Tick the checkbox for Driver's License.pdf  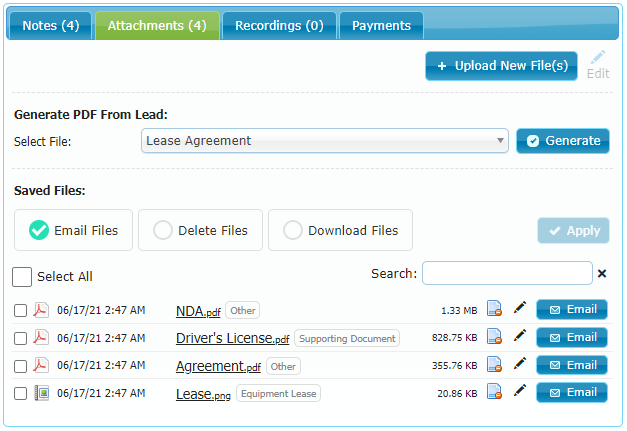[x=20, y=339]
